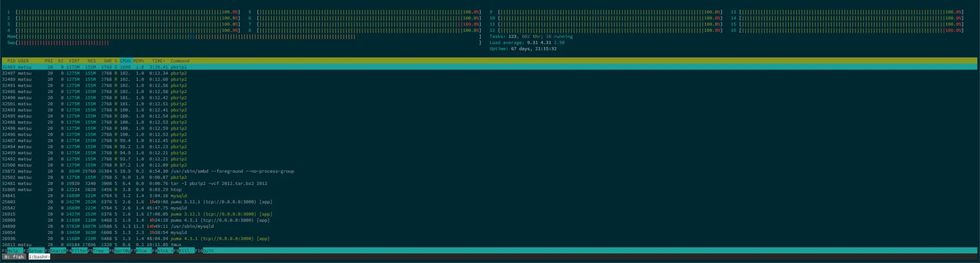
Task: Select the smbd --foreground process row
Action: [232, 171]
